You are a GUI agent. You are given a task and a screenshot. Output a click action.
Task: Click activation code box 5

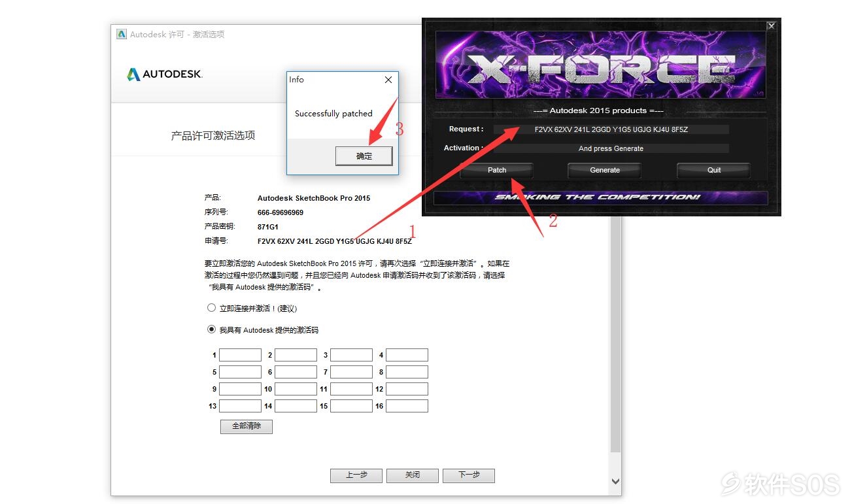[240, 372]
